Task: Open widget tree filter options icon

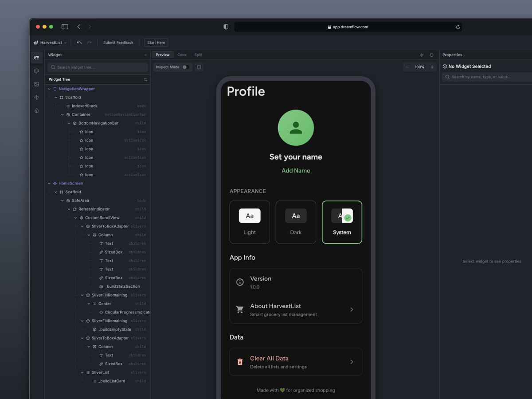Action: (145, 80)
